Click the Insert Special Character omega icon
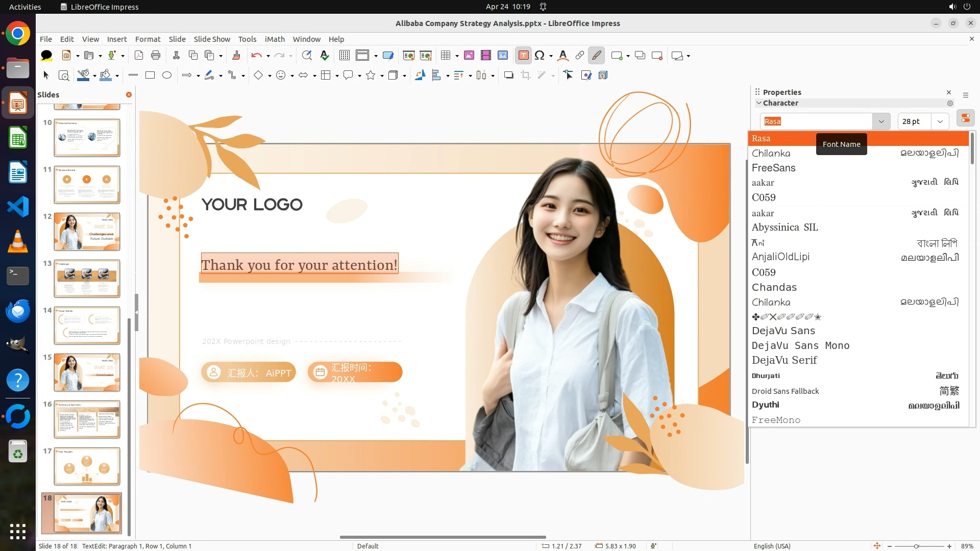 (x=540, y=56)
